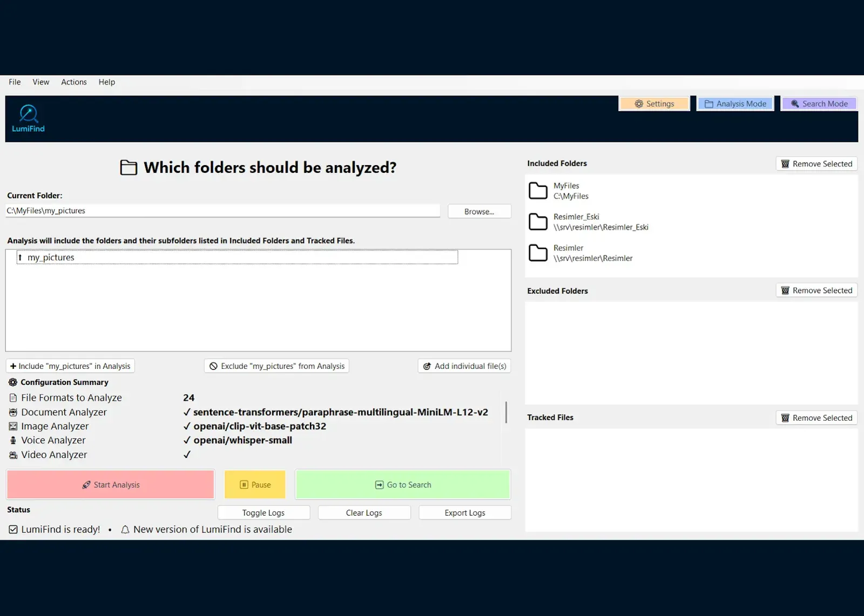This screenshot has height=616, width=864.
Task: Open the File menu
Action: point(15,82)
